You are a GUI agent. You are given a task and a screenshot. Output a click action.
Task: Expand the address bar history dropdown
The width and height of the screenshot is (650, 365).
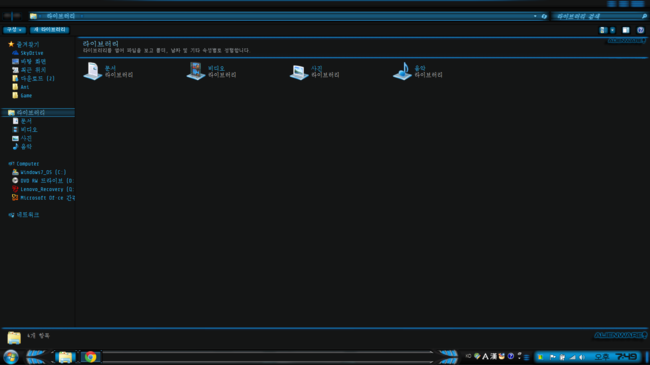[x=535, y=16]
